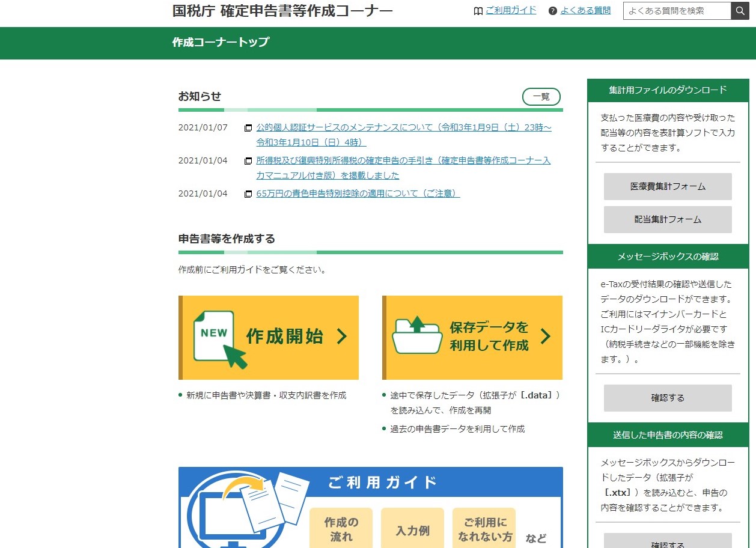
Task: Click text 新規に申告書や決算書・収支内訳書を作成
Action: (266, 395)
